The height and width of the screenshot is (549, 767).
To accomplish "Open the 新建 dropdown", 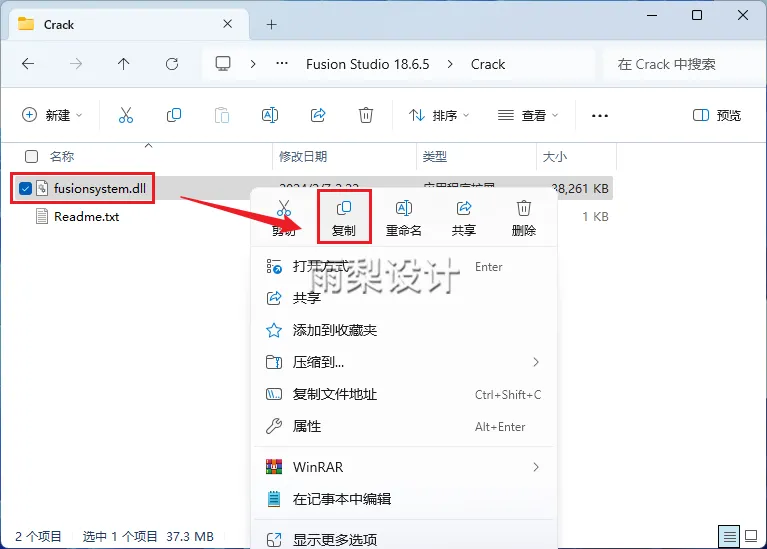I will [52, 115].
